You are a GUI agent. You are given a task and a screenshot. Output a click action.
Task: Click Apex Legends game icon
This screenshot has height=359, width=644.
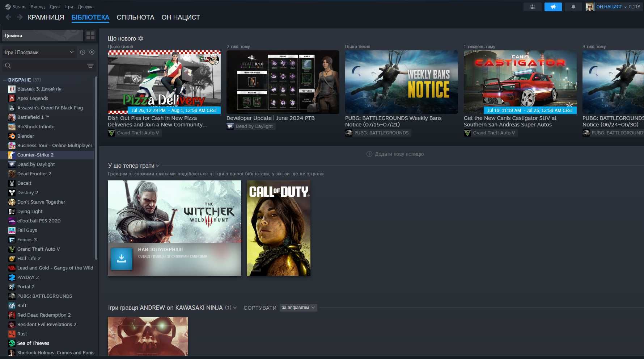tap(12, 98)
